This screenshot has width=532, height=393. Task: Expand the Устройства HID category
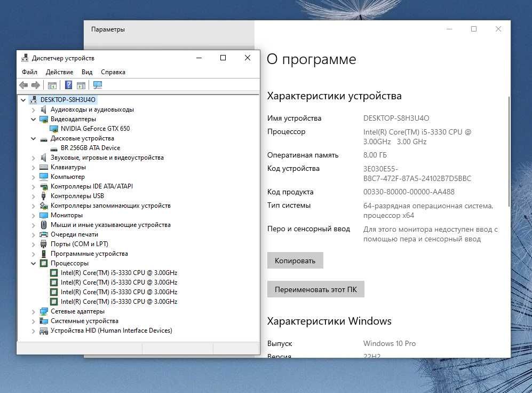point(33,331)
